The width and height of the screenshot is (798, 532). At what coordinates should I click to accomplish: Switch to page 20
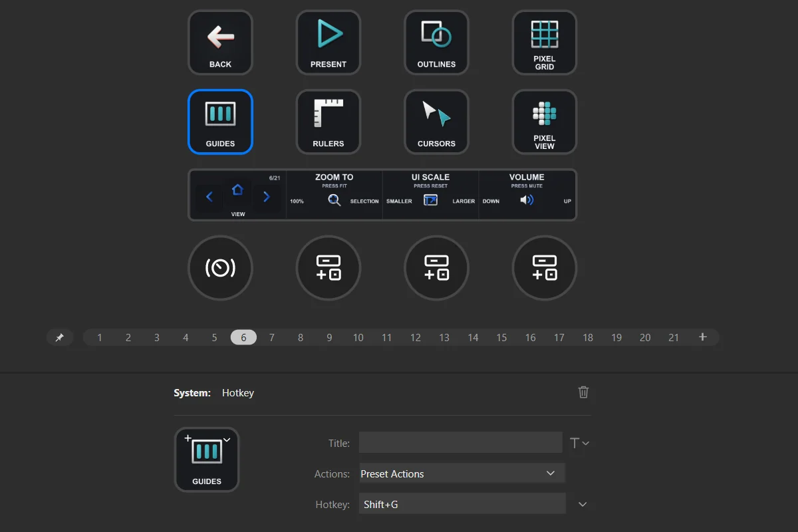(x=645, y=338)
